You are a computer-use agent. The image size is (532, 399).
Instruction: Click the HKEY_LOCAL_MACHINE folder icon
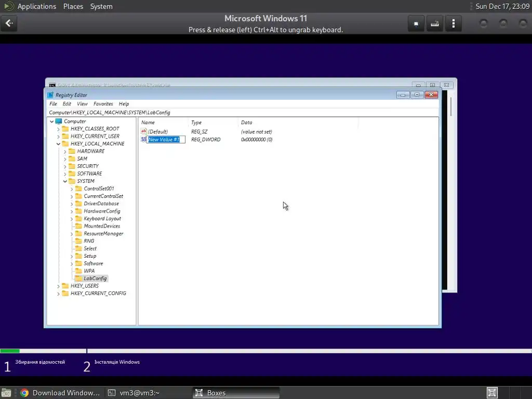65,143
